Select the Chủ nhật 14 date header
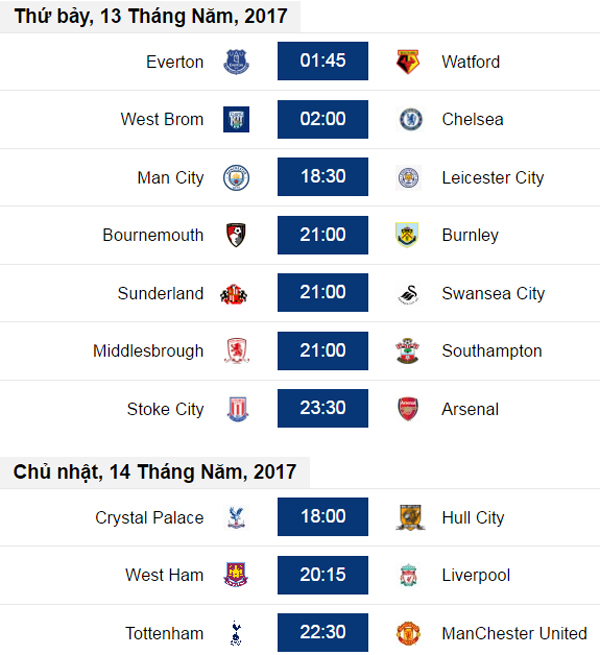Screen dimensions: 600x655 pyautogui.click(x=155, y=472)
